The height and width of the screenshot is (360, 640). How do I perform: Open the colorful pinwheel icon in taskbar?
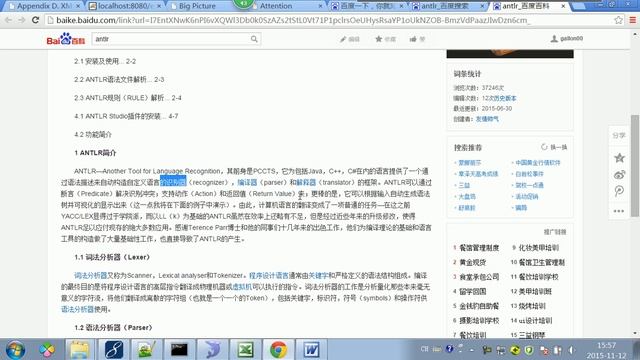(47, 350)
